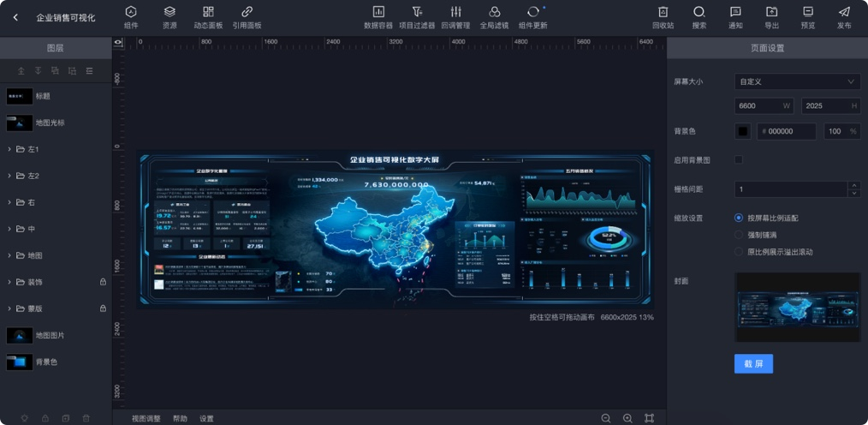
Task: Click the 图层 panel header
Action: [x=56, y=48]
